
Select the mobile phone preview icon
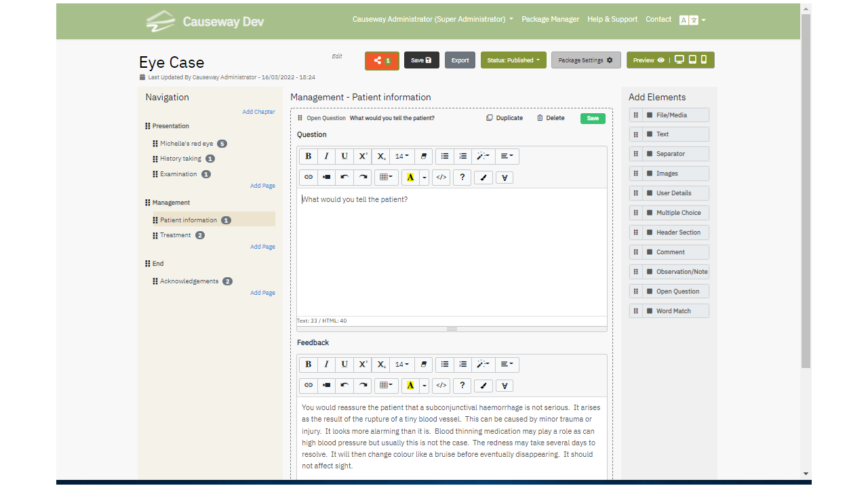pyautogui.click(x=704, y=60)
